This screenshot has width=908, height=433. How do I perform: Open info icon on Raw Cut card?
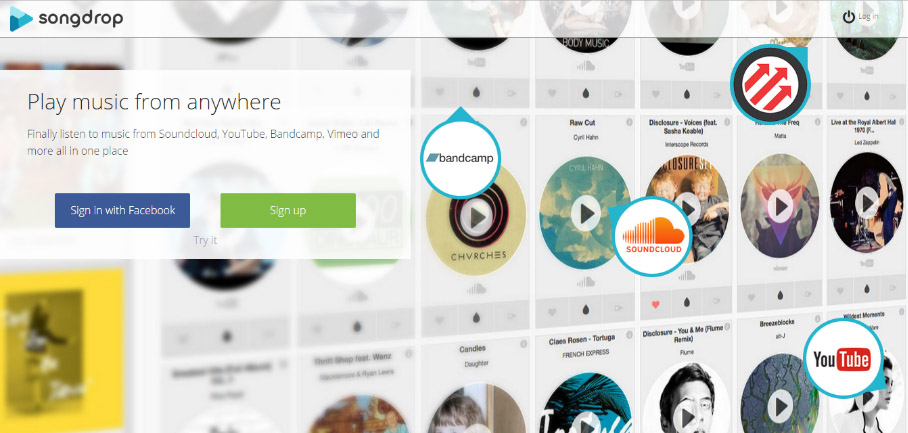pos(631,122)
